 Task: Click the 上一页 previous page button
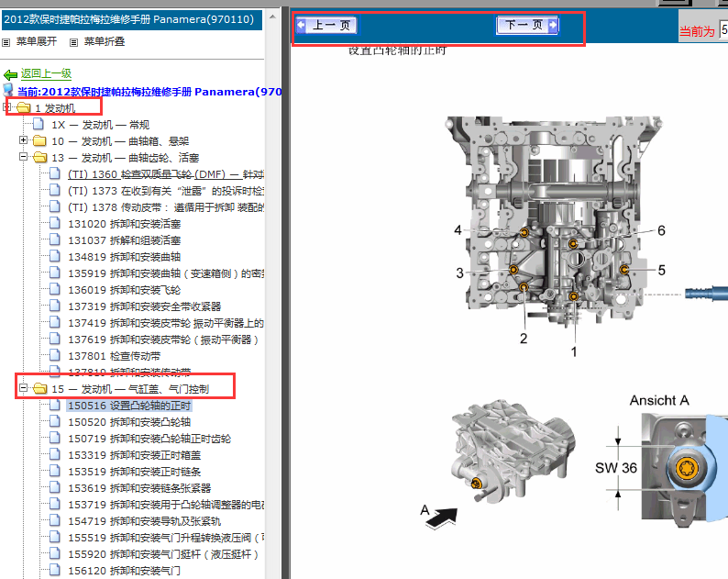click(x=326, y=25)
